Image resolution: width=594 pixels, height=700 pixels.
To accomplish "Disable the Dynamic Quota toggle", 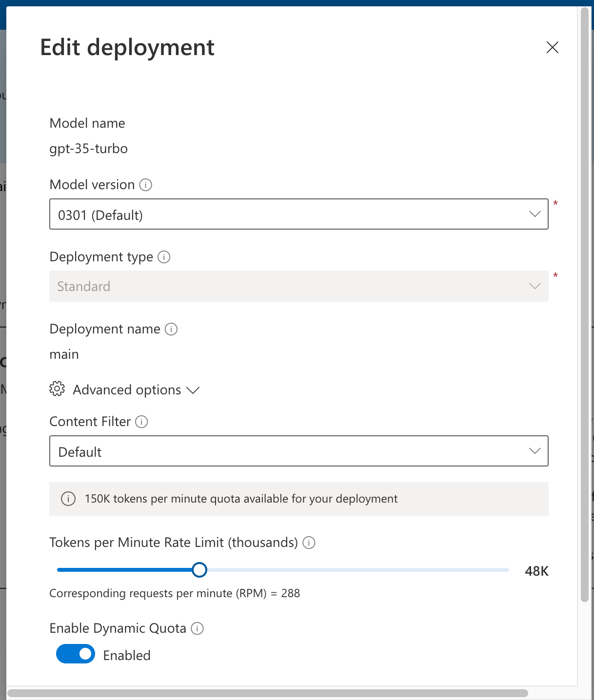I will click(x=76, y=654).
